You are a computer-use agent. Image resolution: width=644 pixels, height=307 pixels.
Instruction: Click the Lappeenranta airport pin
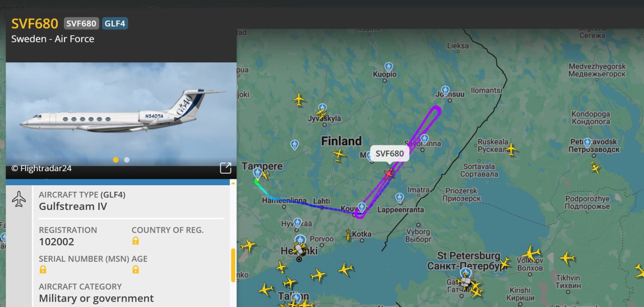399,198
